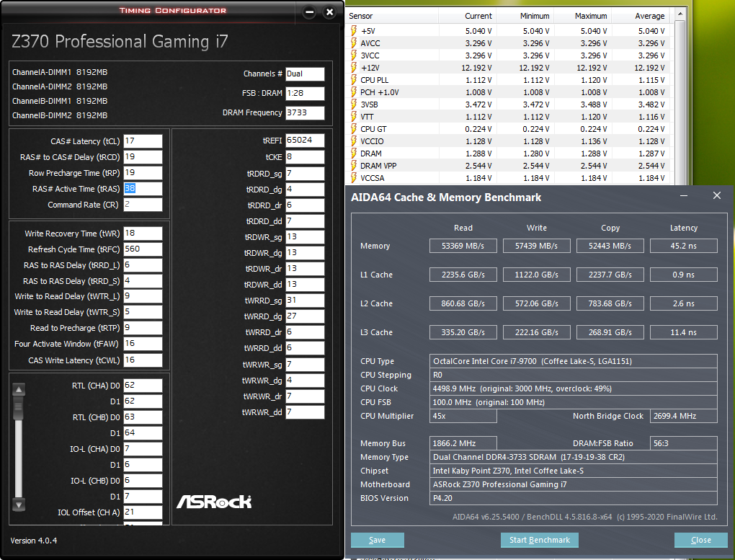Click the Memory Write 57439 MB/s value

click(x=537, y=246)
